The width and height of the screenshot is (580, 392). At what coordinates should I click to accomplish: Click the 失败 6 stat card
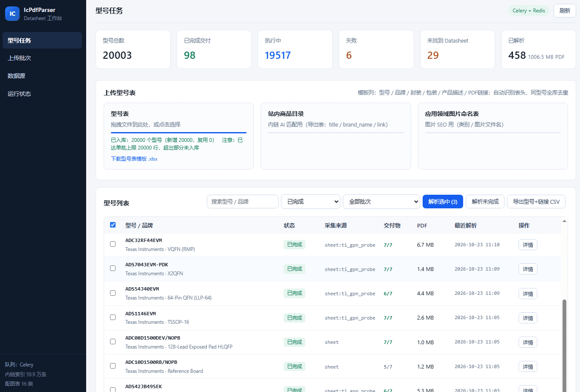point(376,49)
